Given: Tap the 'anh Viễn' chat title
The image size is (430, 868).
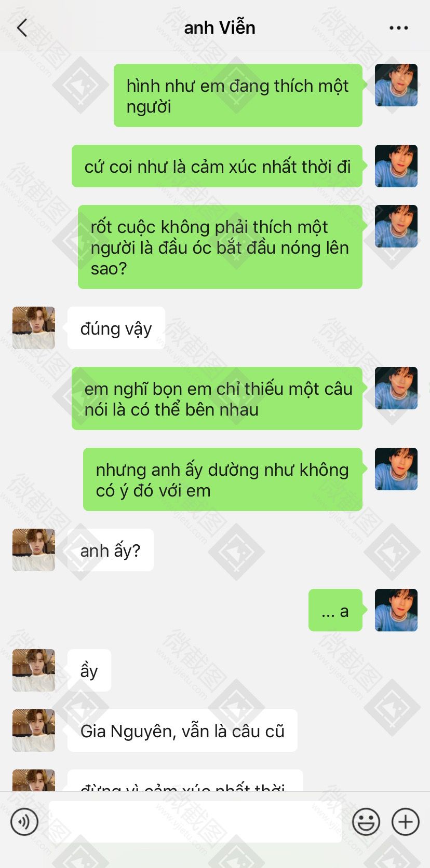Looking at the screenshot, I should tap(220, 27).
